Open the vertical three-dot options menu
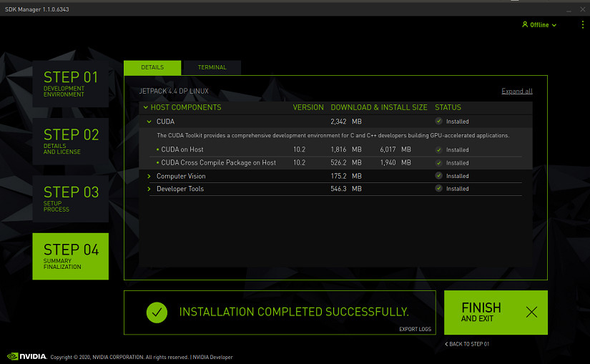Image resolution: width=590 pixels, height=364 pixels. click(583, 24)
